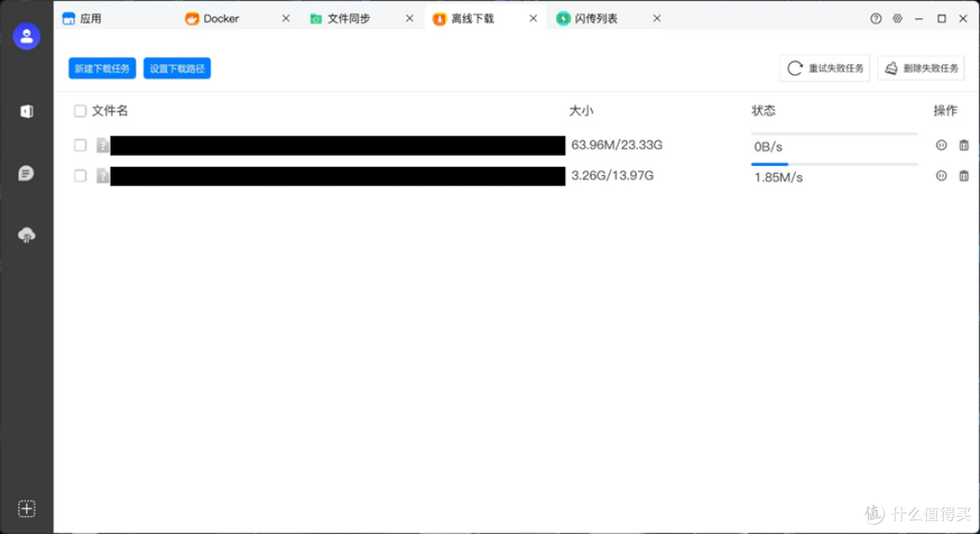This screenshot has height=534, width=980.
Task: Click the add plus icon at sidebar bottom
Action: (x=26, y=509)
